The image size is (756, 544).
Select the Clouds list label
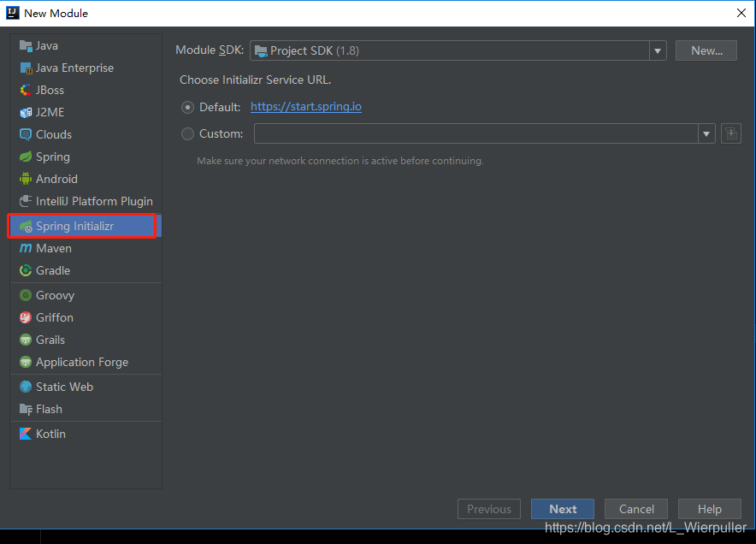click(x=54, y=134)
